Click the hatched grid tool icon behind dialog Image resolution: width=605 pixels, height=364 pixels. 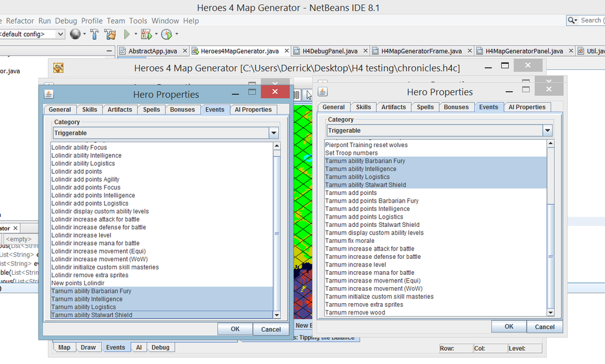click(297, 95)
